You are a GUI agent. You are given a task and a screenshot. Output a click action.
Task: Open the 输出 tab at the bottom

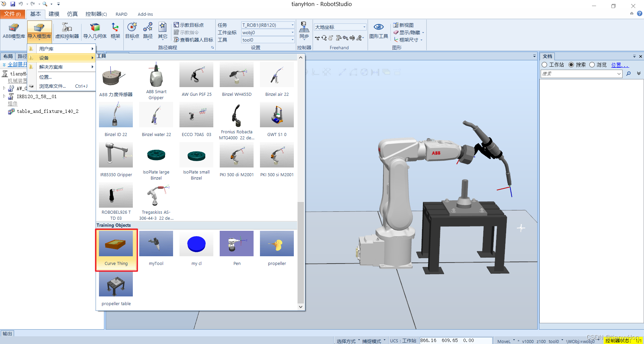pos(7,334)
